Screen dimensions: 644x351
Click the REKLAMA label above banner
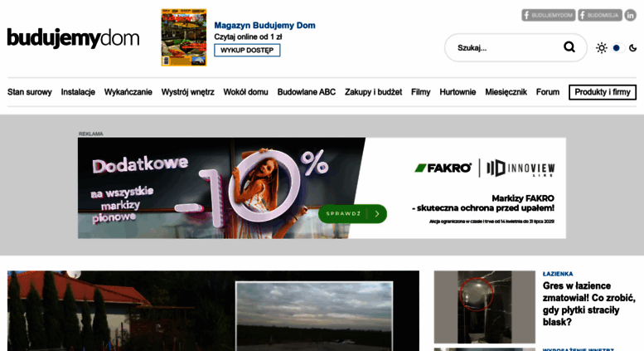point(91,134)
